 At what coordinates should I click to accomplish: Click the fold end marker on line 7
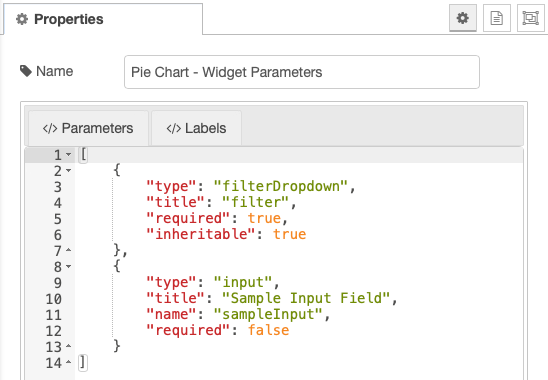coord(68,250)
